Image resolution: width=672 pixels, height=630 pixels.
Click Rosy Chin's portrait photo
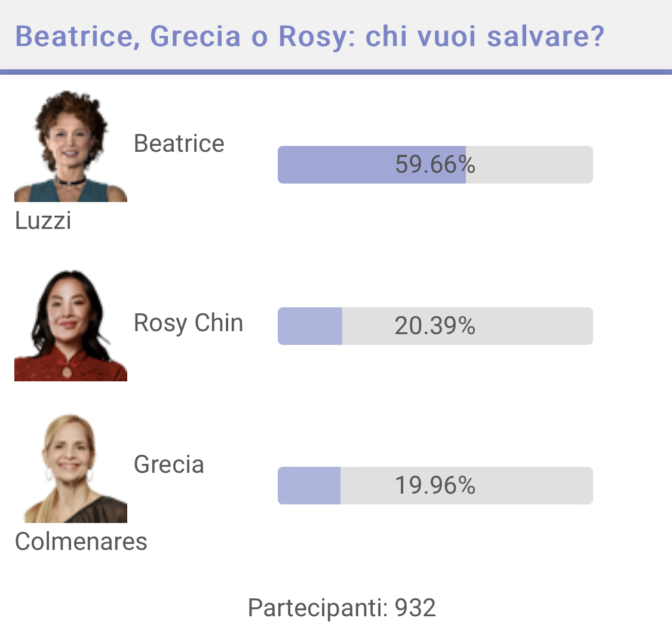click(x=70, y=325)
